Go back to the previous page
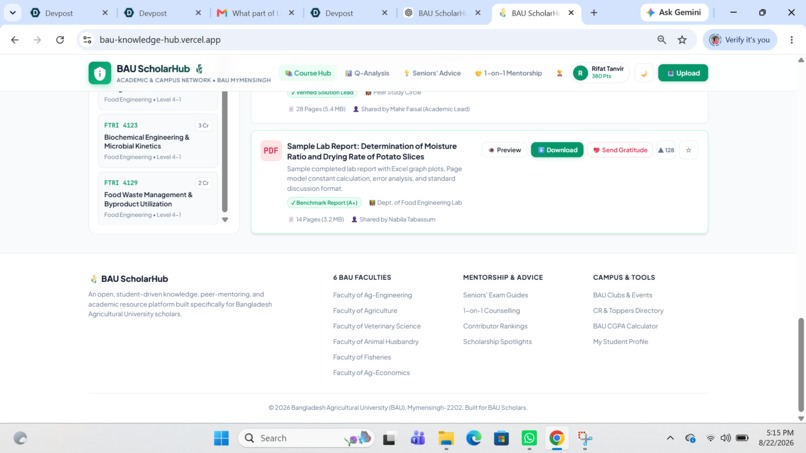Viewport: 806px width, 453px height. [15, 40]
